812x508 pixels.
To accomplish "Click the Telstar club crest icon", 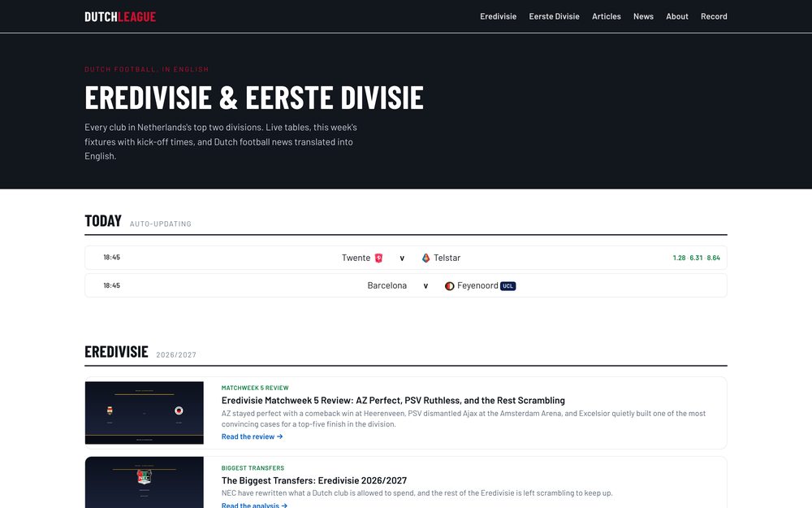I will pyautogui.click(x=425, y=258).
